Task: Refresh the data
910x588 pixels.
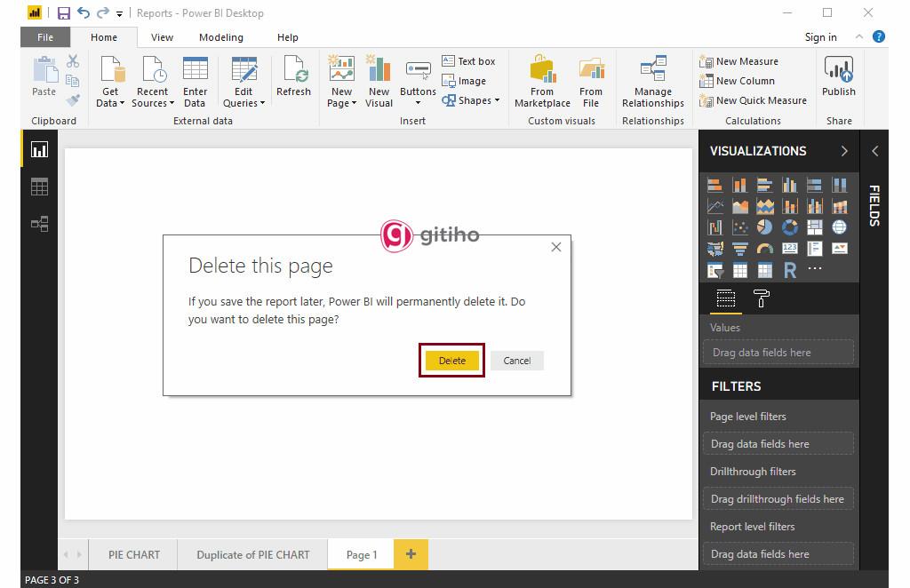Action: 293,76
